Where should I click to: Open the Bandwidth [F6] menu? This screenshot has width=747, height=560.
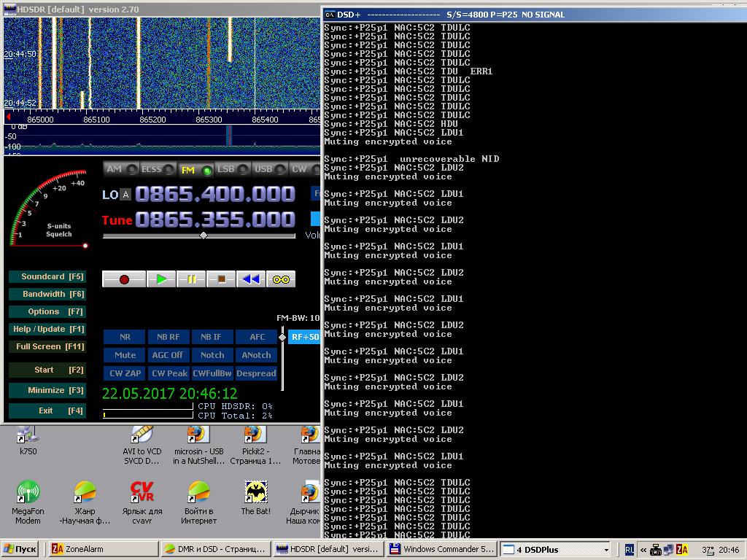point(47,295)
